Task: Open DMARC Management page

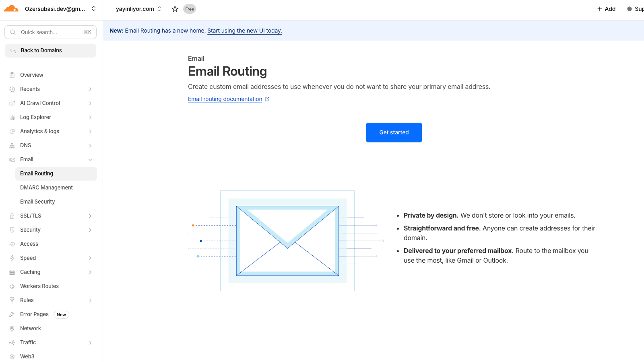Action: 46,188
